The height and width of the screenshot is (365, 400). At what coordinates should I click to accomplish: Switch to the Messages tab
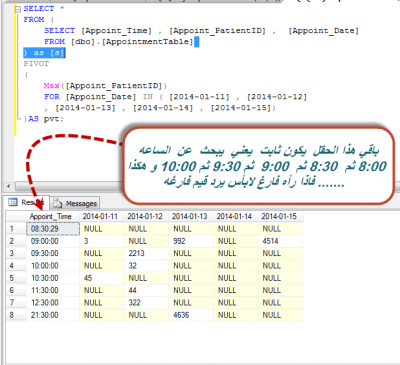(x=75, y=203)
